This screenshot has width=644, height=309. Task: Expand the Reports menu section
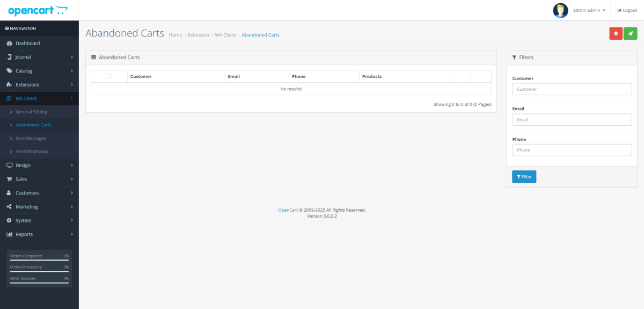[39, 234]
